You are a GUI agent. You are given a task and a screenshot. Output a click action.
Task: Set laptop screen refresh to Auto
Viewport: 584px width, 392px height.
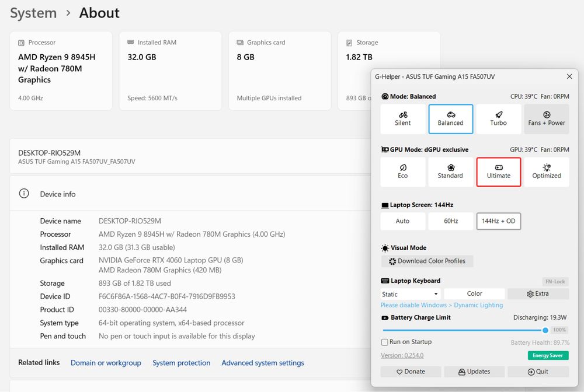coord(402,221)
